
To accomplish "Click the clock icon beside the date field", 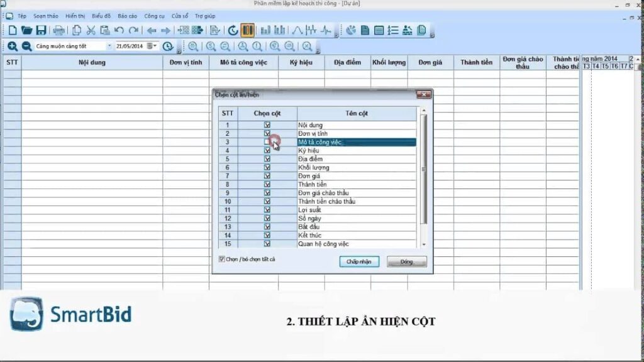I will tap(167, 46).
